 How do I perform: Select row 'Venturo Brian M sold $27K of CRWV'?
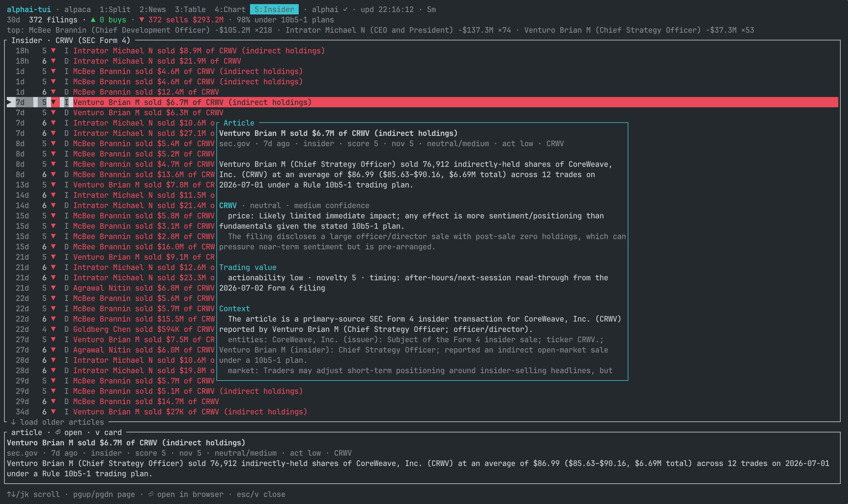point(422,412)
